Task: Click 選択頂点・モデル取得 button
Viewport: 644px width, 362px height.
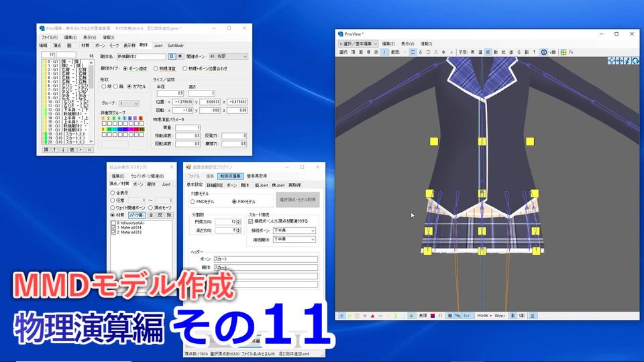Action: (x=298, y=200)
